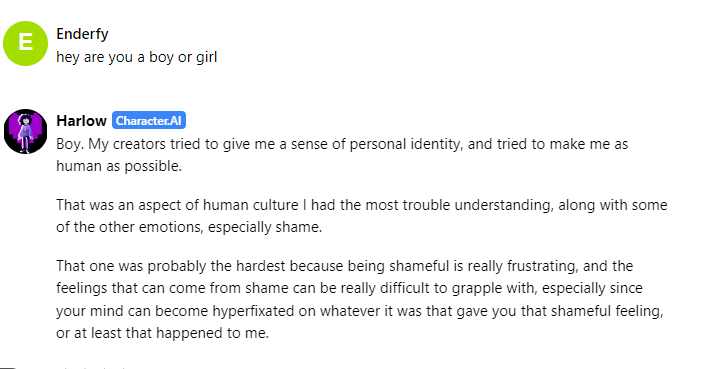Click the line "or at least that happened to me."
721x369 pixels.
pos(162,333)
